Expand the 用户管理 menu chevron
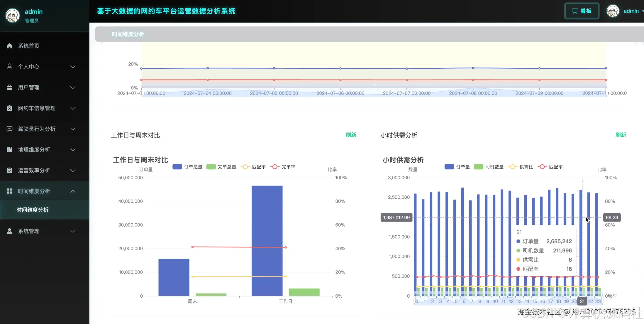644x324 pixels. [x=73, y=87]
